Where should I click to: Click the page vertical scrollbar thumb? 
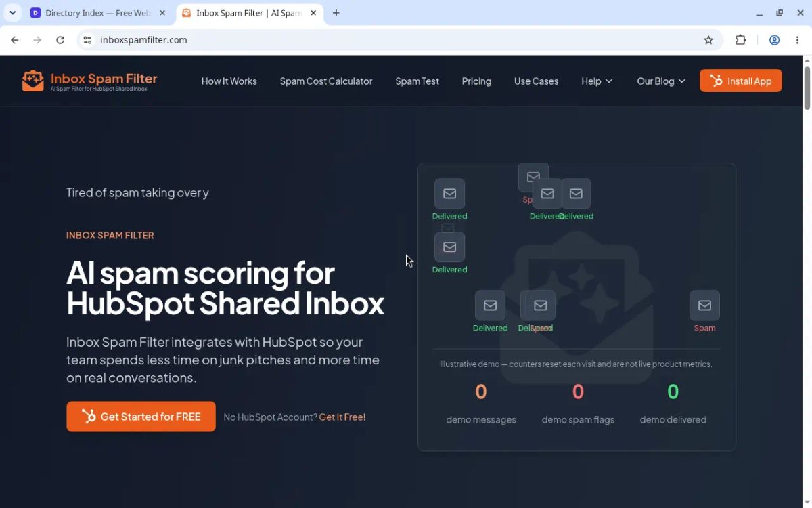[x=807, y=87]
